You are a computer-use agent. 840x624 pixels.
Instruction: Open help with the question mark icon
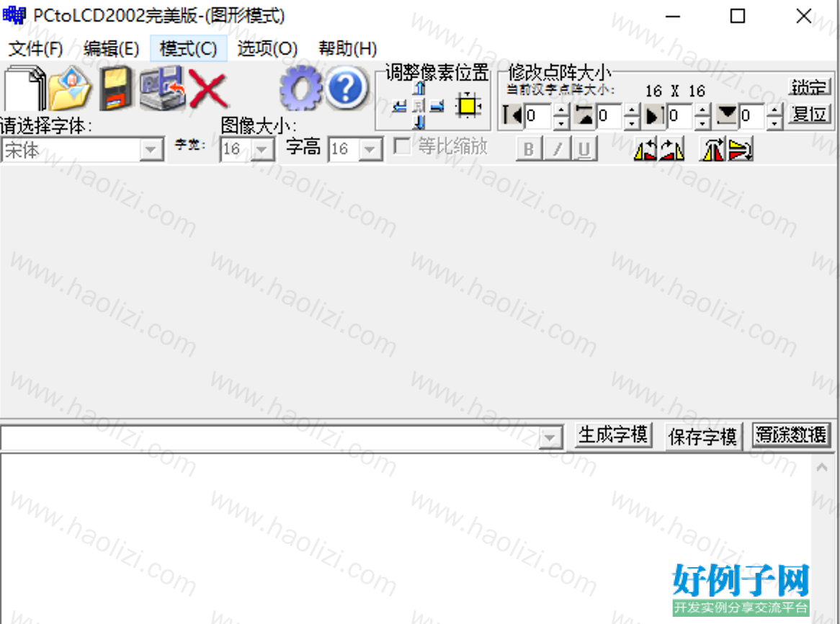(x=347, y=88)
